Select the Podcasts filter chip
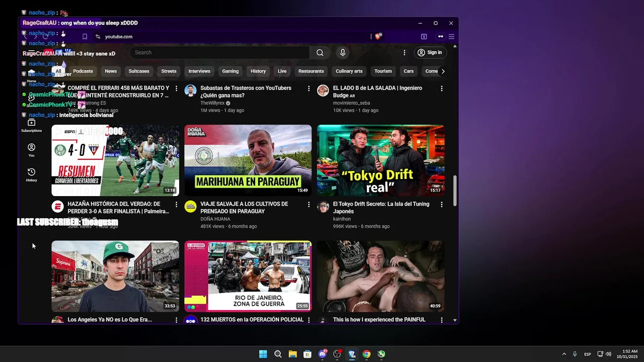The width and height of the screenshot is (644, 362). click(x=83, y=71)
